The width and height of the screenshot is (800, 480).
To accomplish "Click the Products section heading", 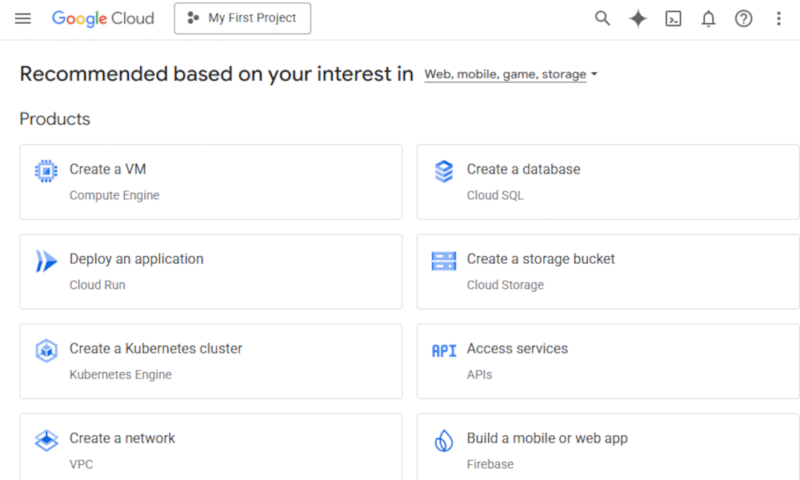I will click(x=55, y=119).
